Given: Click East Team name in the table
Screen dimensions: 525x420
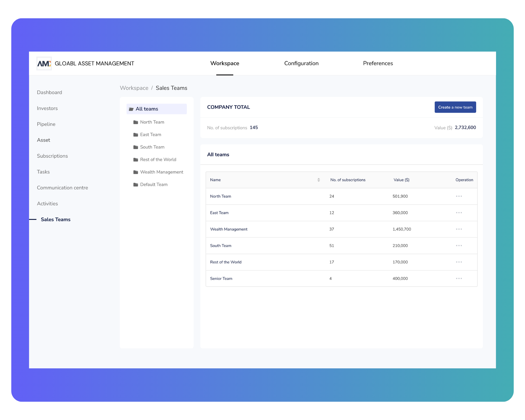Looking at the screenshot, I should 219,213.
